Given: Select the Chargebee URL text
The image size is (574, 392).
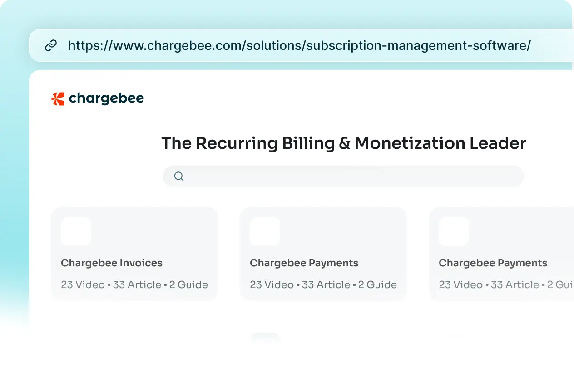Looking at the screenshot, I should [x=299, y=45].
